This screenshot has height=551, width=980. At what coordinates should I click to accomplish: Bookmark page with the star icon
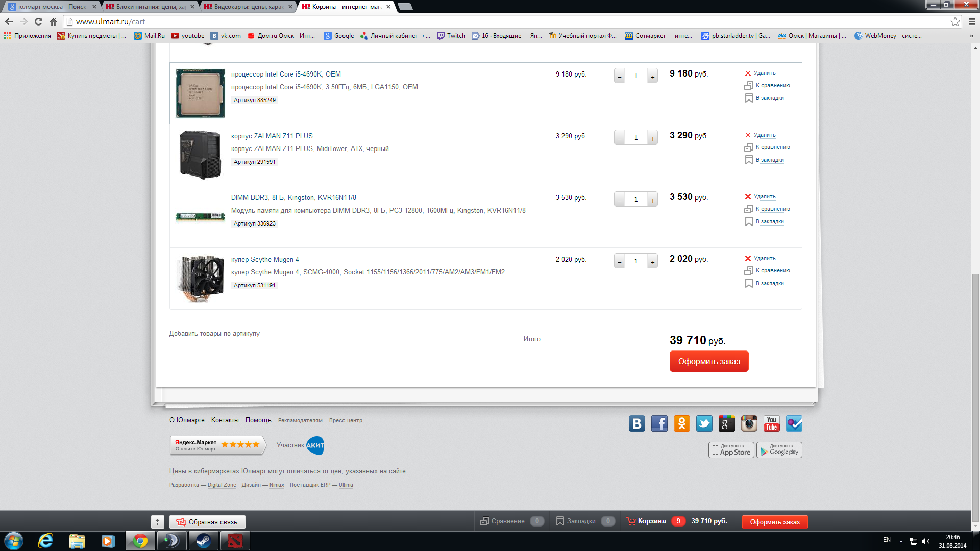coord(955,21)
